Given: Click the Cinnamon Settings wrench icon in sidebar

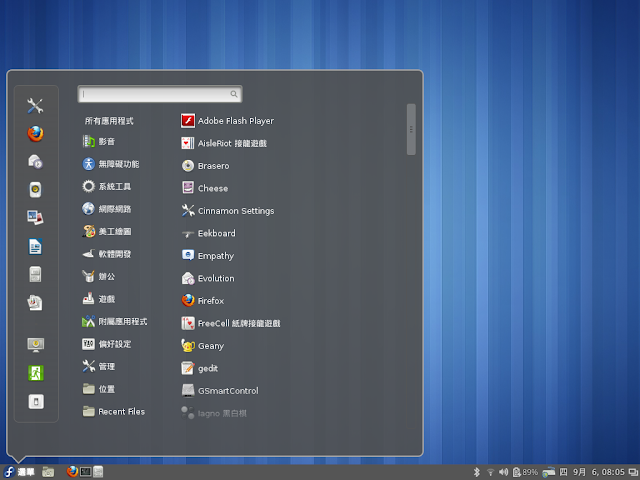Looking at the screenshot, I should [35, 106].
